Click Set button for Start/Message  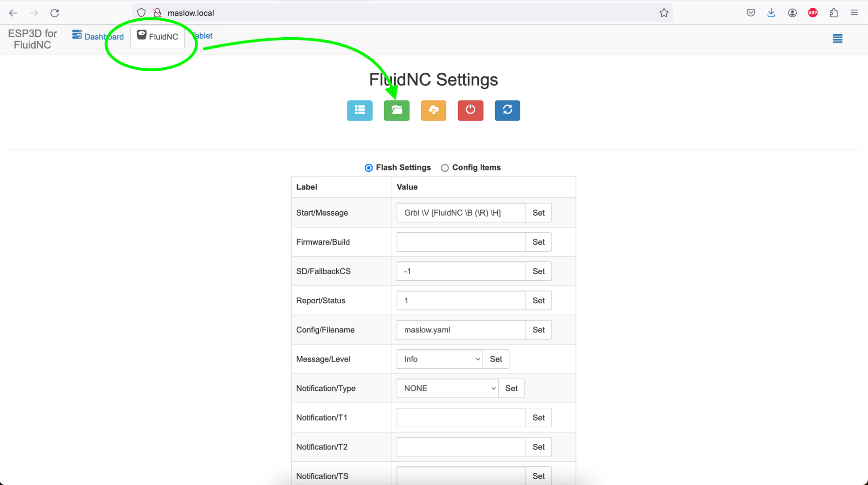pyautogui.click(x=538, y=213)
